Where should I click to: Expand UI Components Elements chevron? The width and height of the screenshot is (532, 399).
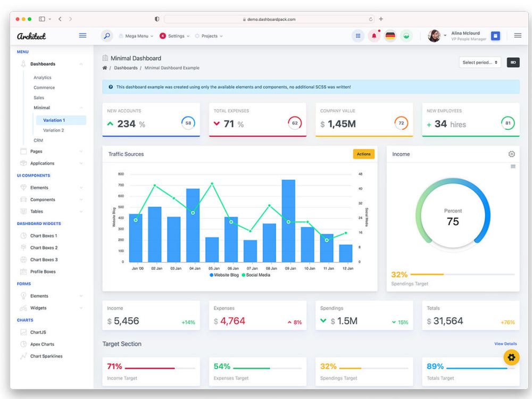coord(81,188)
